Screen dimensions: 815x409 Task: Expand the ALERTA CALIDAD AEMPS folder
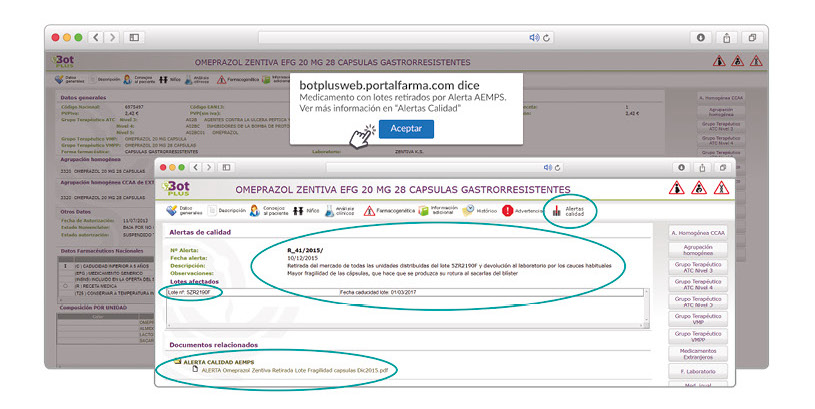coord(176,361)
